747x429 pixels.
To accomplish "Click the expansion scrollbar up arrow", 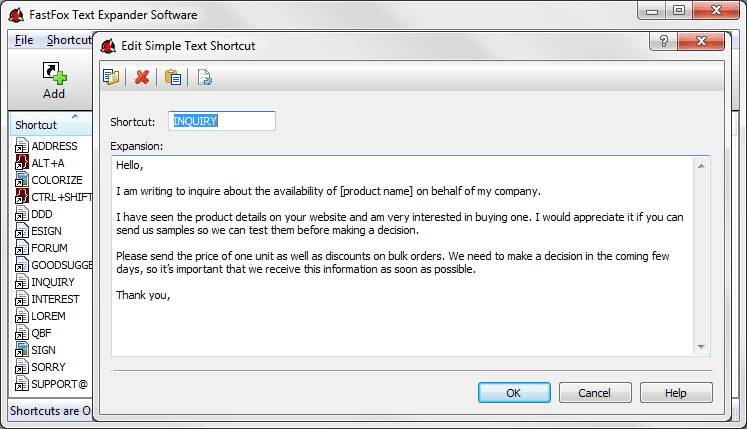I will pos(702,165).
